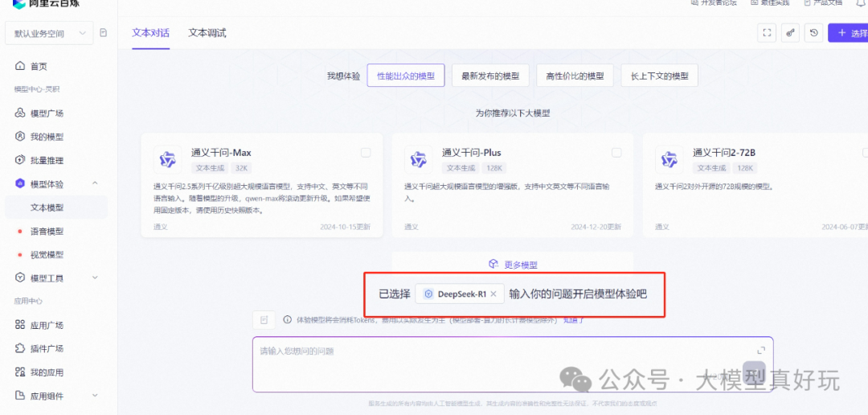Click the key icon in top toolbar
The width and height of the screenshot is (868, 415).
pos(791,33)
